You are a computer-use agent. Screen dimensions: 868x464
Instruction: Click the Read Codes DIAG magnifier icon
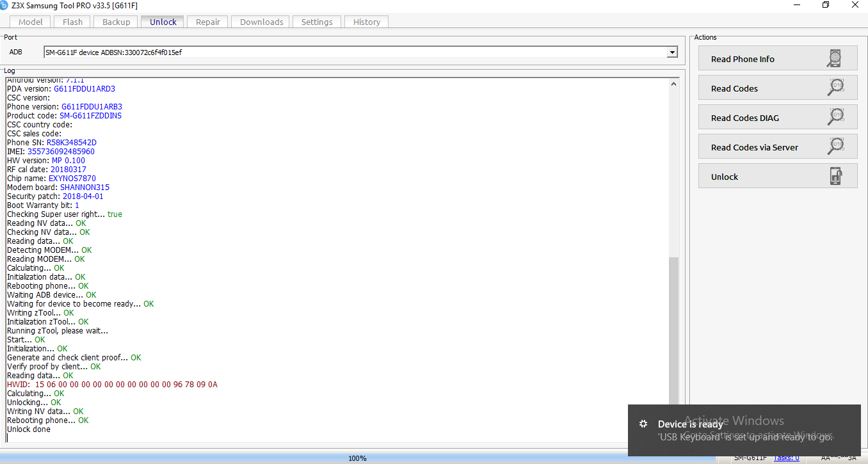pyautogui.click(x=835, y=118)
